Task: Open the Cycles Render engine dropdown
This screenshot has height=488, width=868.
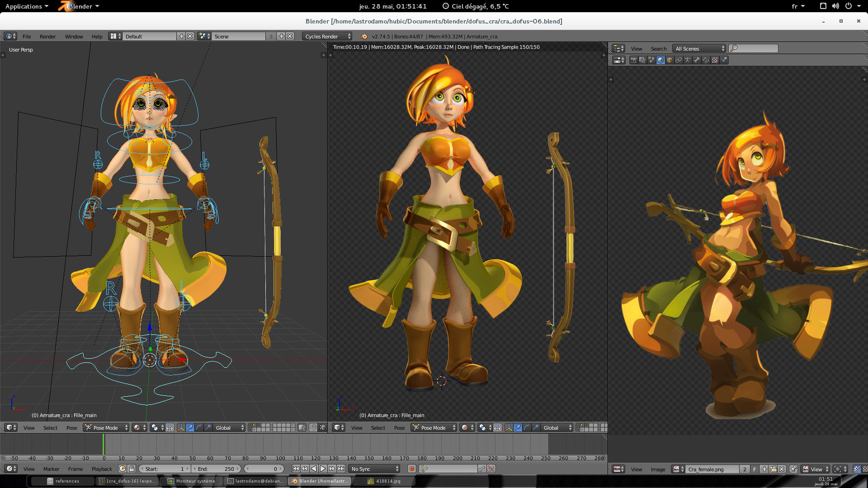Action: pyautogui.click(x=327, y=36)
